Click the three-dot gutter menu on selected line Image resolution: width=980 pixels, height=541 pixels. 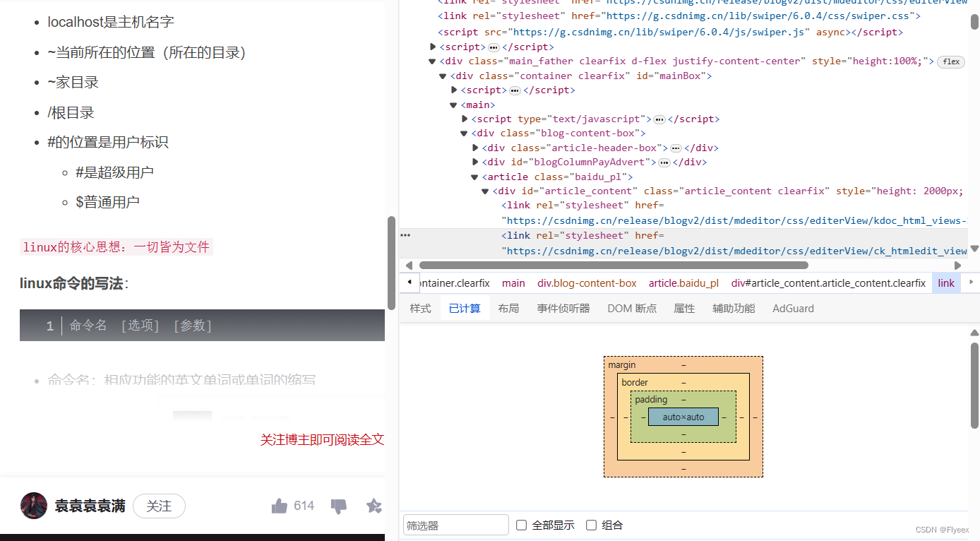405,235
